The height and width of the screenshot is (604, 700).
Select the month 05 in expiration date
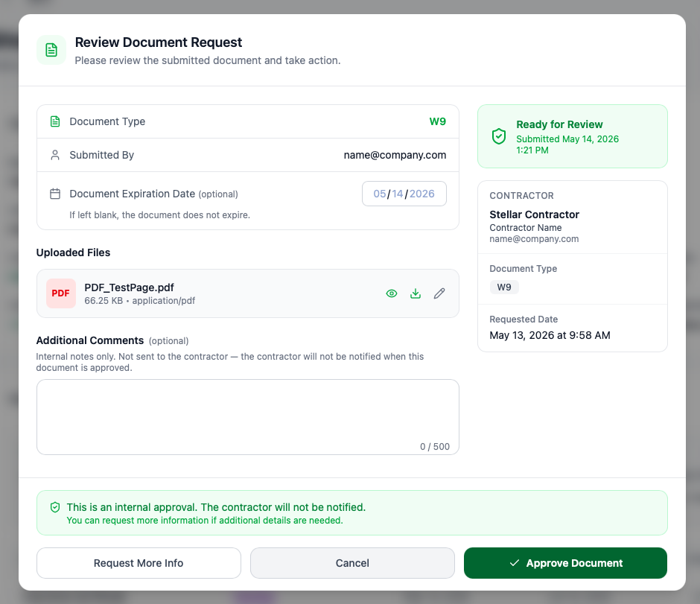click(x=380, y=194)
